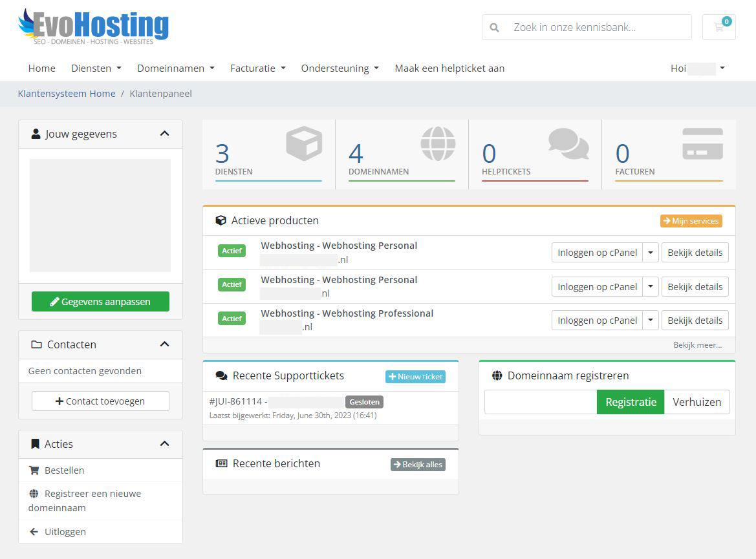Click the Facturen credit card tile
This screenshot has width=756, height=559.
702,143
